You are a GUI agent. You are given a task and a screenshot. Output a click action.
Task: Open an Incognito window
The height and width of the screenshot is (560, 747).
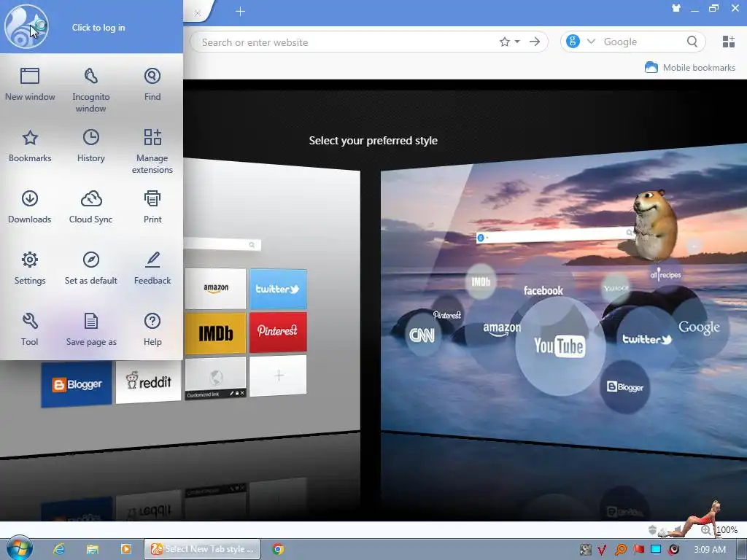point(90,90)
